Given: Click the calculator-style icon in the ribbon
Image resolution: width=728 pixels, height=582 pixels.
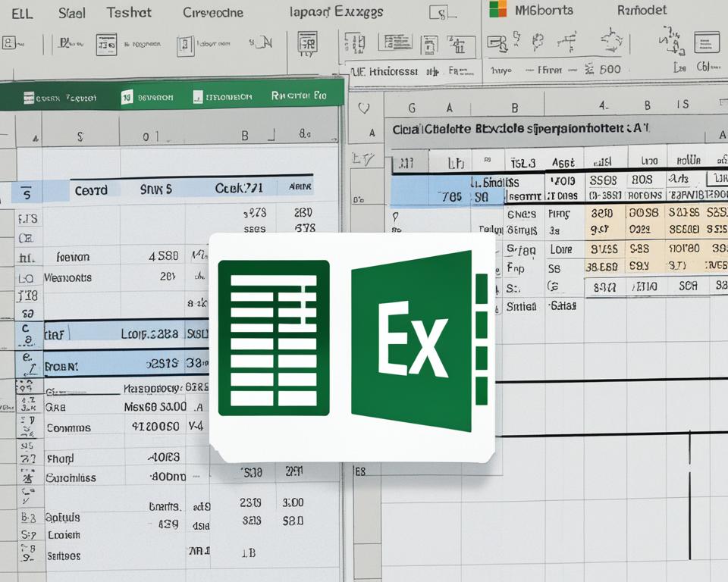Looking at the screenshot, I should click(307, 43).
